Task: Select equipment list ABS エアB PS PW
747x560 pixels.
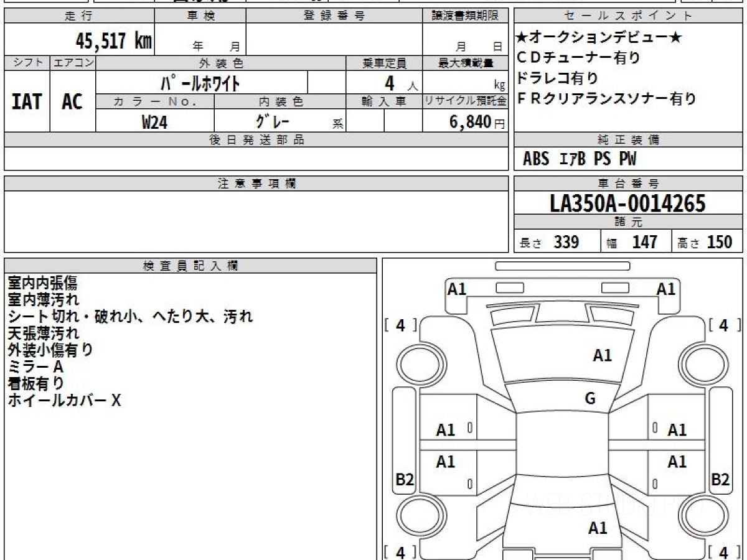Action: coord(580,159)
